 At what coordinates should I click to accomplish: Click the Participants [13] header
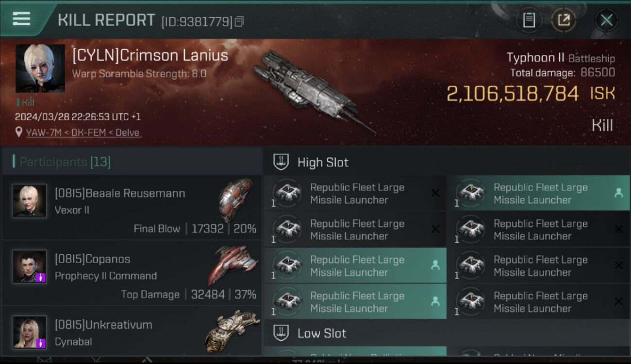coord(65,162)
